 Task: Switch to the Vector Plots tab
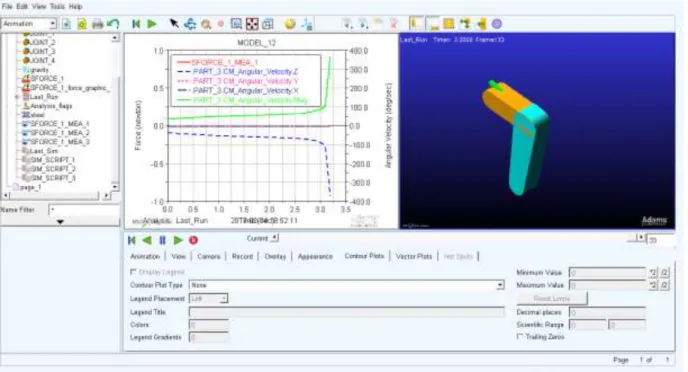click(x=414, y=256)
